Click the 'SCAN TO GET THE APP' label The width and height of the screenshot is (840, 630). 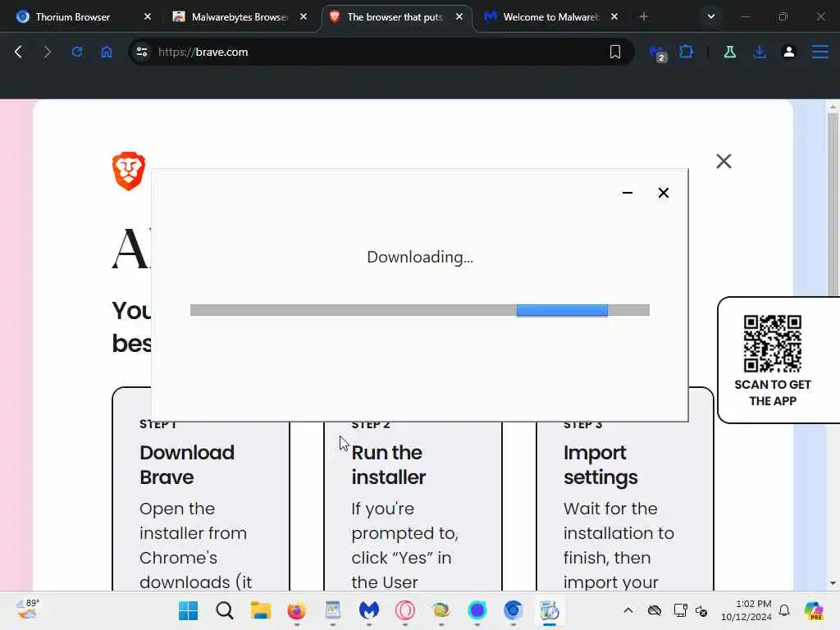773,393
